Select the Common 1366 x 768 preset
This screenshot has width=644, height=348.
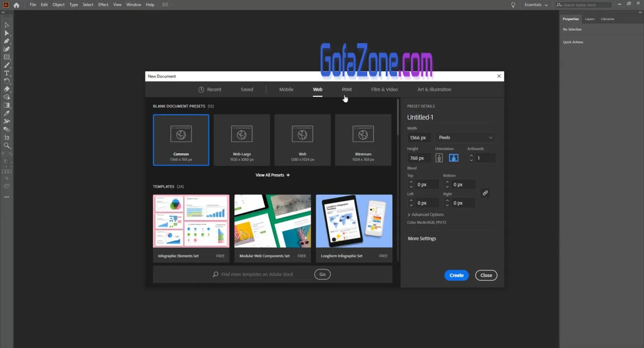(181, 140)
